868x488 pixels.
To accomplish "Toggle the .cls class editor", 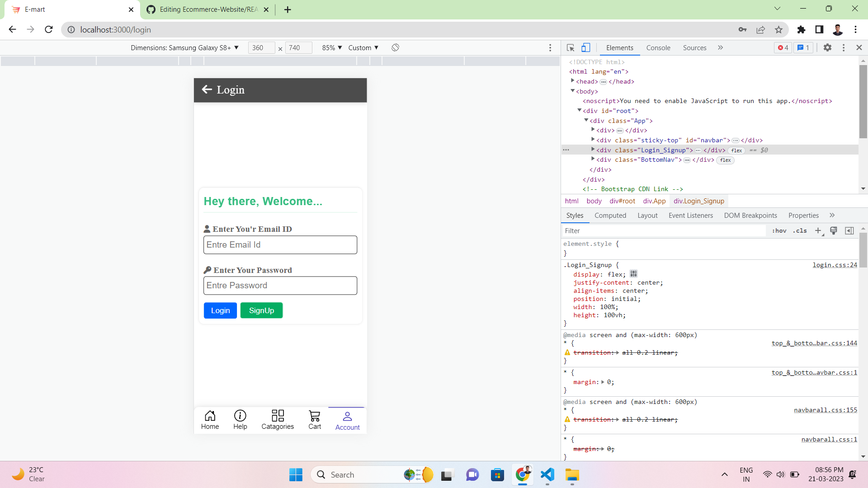I will [x=800, y=230].
